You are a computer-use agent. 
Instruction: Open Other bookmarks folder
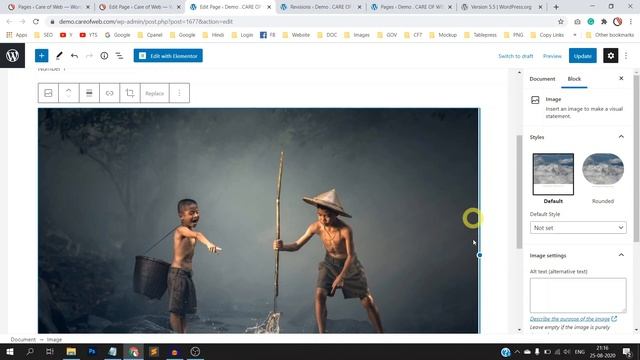click(610, 35)
